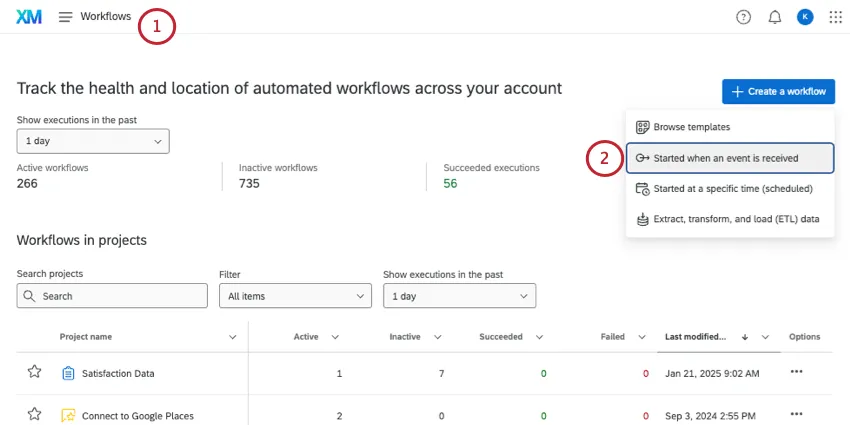Open options for Satisfaction Data row

coord(796,372)
